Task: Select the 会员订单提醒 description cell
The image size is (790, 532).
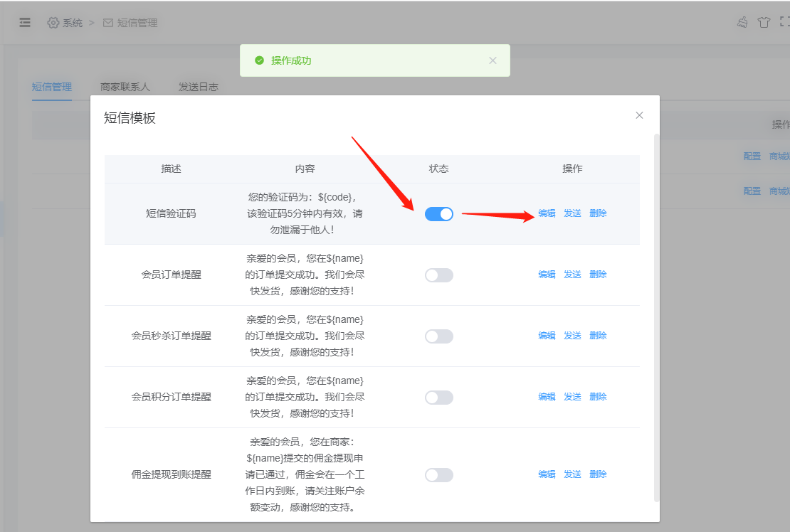Action: [172, 275]
